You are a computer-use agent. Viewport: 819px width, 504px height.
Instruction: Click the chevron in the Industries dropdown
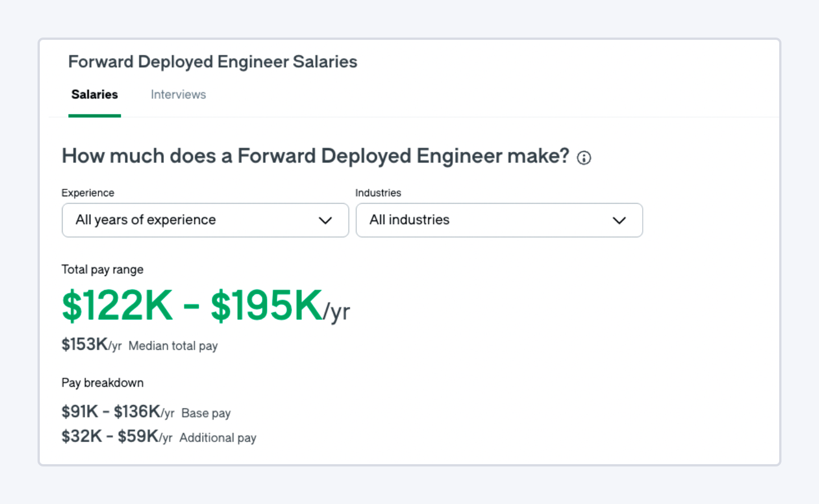pos(619,221)
